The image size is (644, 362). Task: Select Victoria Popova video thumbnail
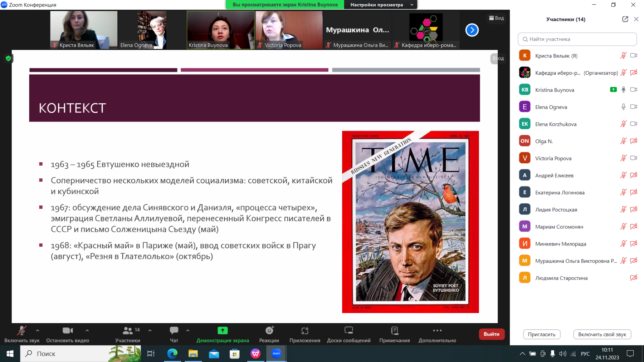pyautogui.click(x=289, y=30)
